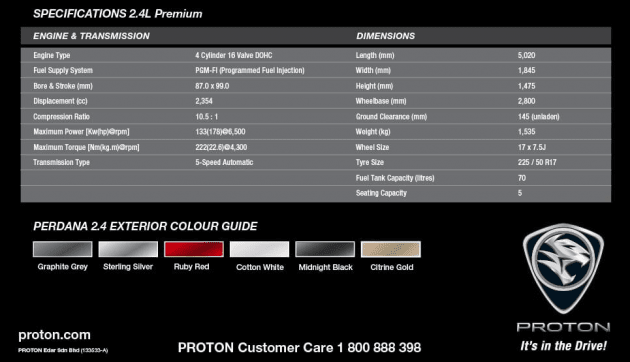Pick the Cotton White colour swatch
The height and width of the screenshot is (362, 630).
point(259,249)
